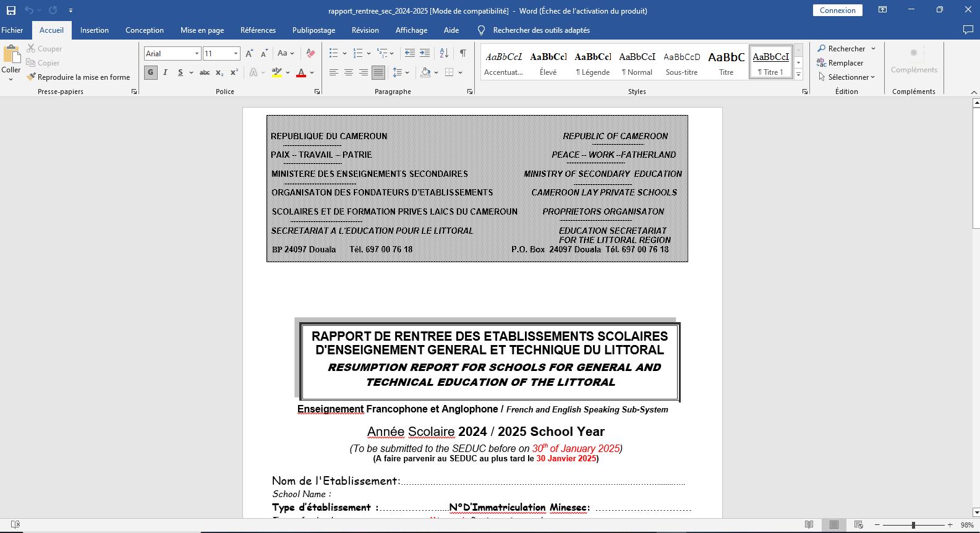This screenshot has height=533, width=980.
Task: Toggle paragraph marks display
Action: pyautogui.click(x=462, y=53)
